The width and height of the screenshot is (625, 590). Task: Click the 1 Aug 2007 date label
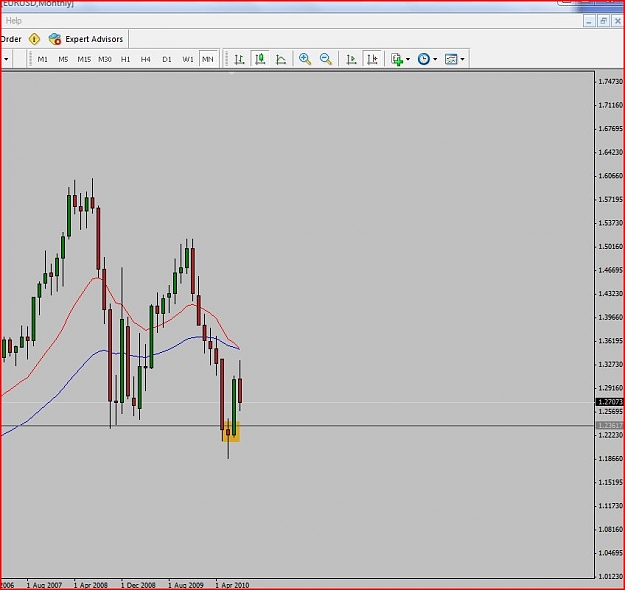click(44, 585)
